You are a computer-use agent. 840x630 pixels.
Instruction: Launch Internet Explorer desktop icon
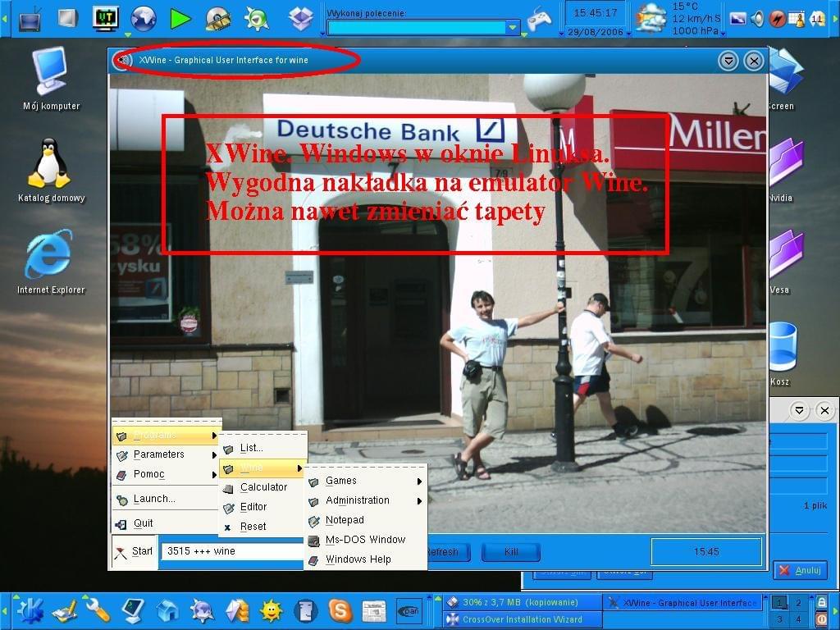(51, 262)
